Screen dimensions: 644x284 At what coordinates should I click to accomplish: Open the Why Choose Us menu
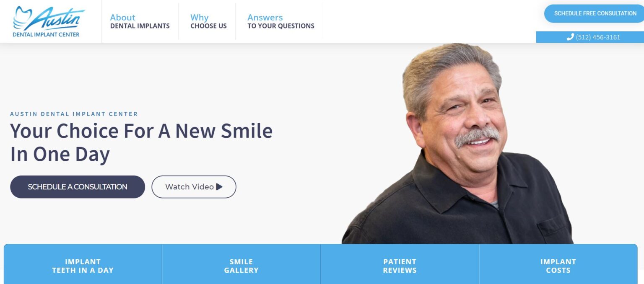point(208,21)
